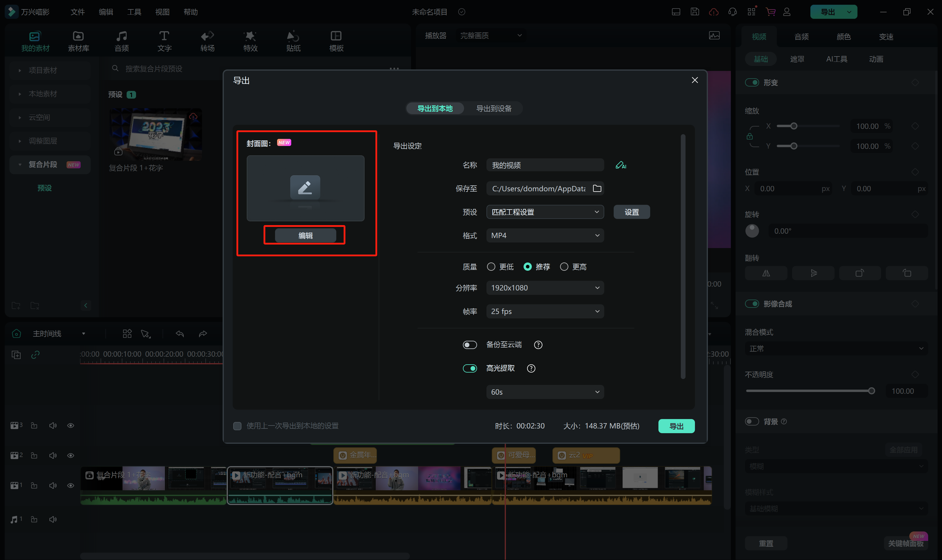Click the shopping cart icon in title bar
Screen dimensions: 942x560
[770, 12]
